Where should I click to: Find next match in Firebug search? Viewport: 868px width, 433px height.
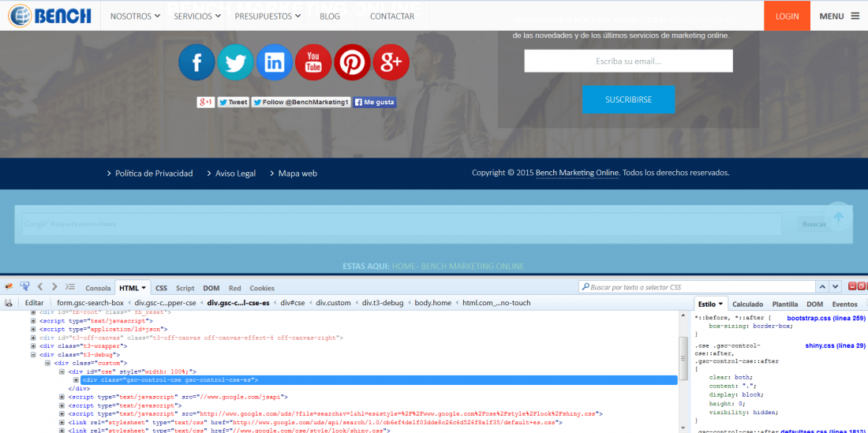pyautogui.click(x=836, y=286)
